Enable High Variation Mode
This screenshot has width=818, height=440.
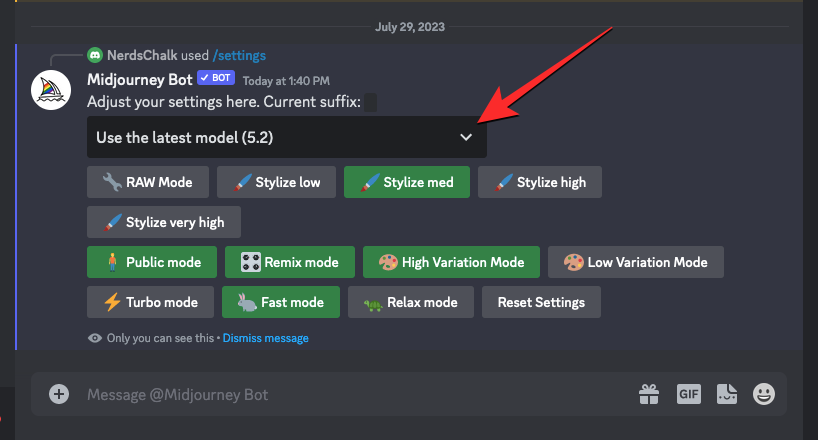click(x=451, y=262)
